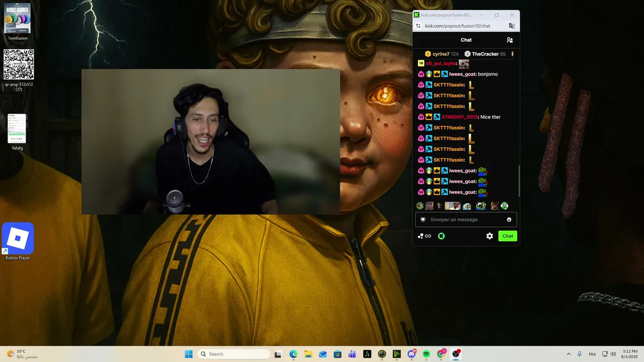This screenshot has width=644, height=362.
Task: Click the chat scrollbar thumb
Action: [x=519, y=181]
